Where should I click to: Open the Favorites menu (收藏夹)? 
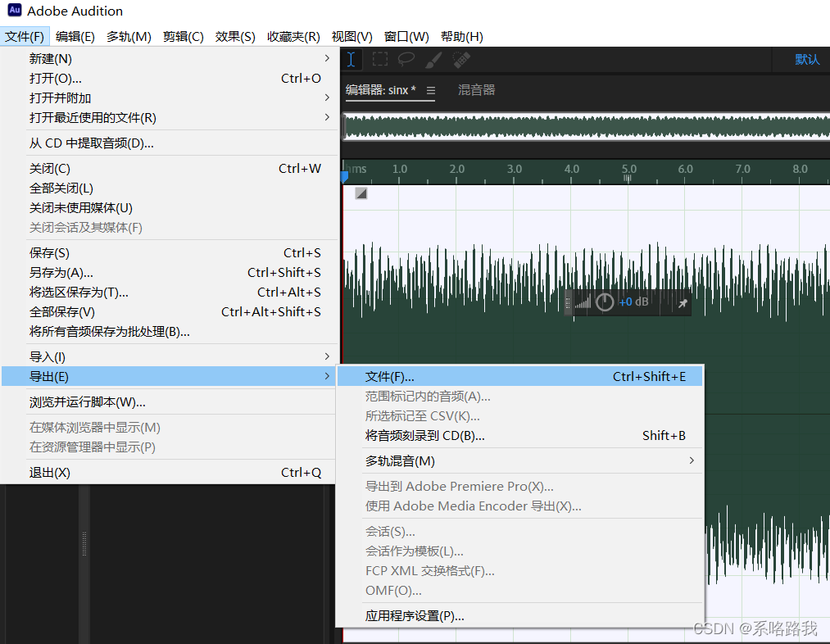click(x=293, y=37)
